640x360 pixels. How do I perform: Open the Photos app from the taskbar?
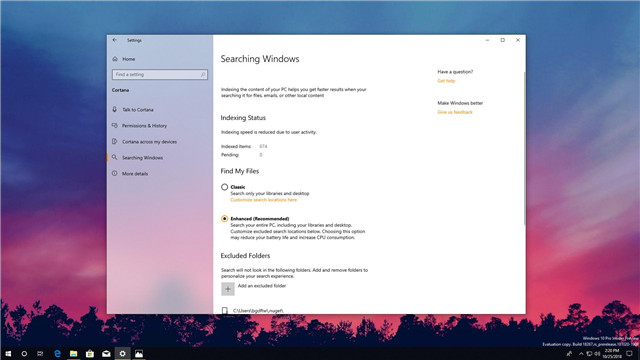[139, 353]
